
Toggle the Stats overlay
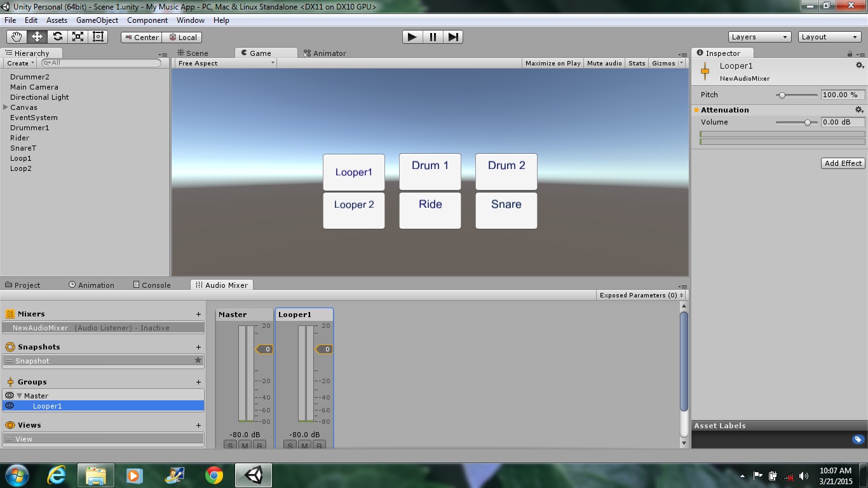[637, 63]
